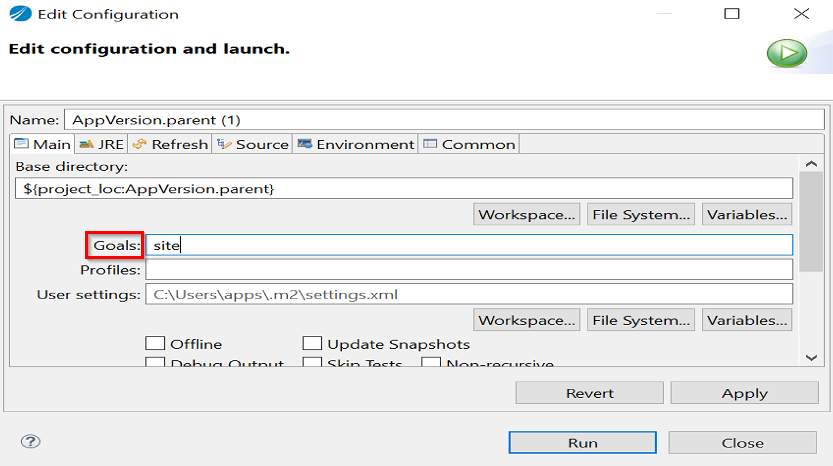The height and width of the screenshot is (466, 833).
Task: Enable the Offline checkbox
Action: (155, 344)
